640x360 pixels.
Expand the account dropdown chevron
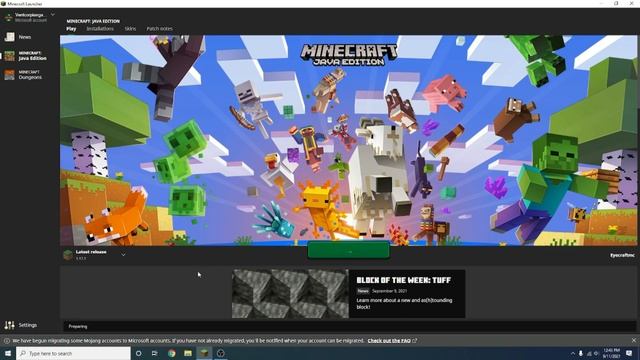[x=53, y=15]
